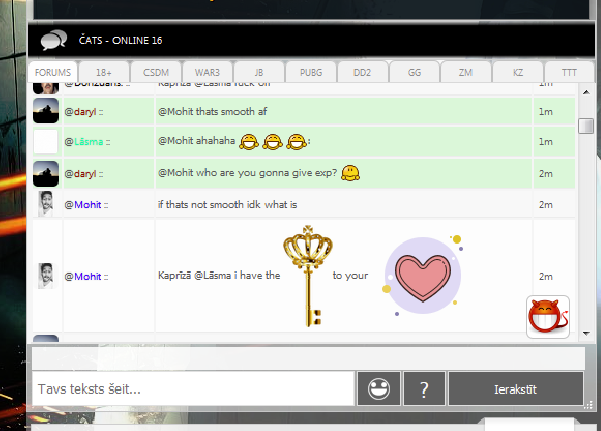Select the JB tab
The width and height of the screenshot is (601, 431).
tap(259, 72)
